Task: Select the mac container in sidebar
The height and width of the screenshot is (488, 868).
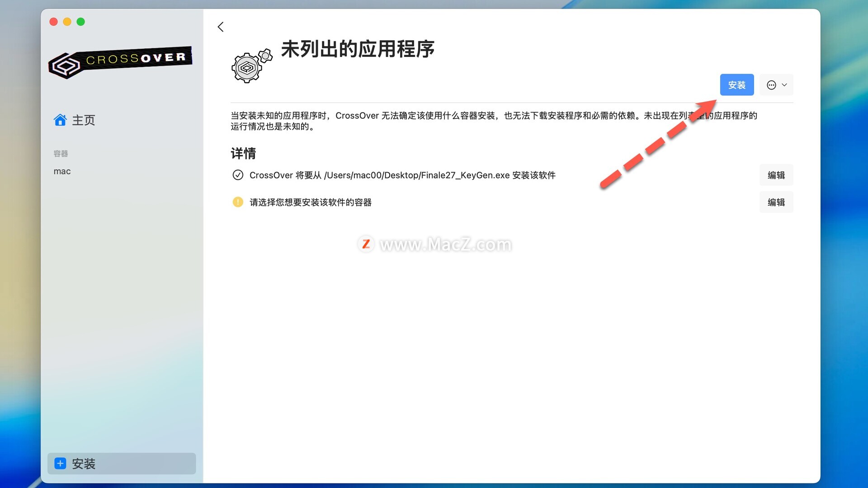Action: pos(62,171)
